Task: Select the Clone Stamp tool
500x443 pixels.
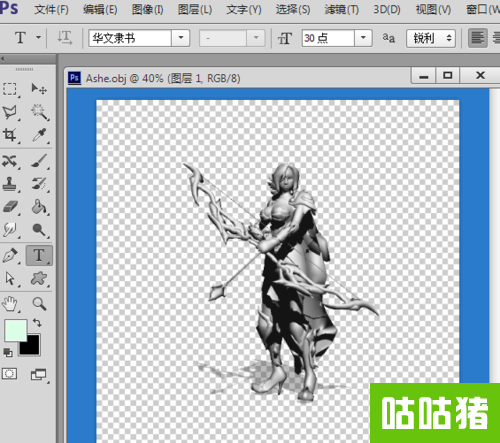Action: [x=10, y=184]
